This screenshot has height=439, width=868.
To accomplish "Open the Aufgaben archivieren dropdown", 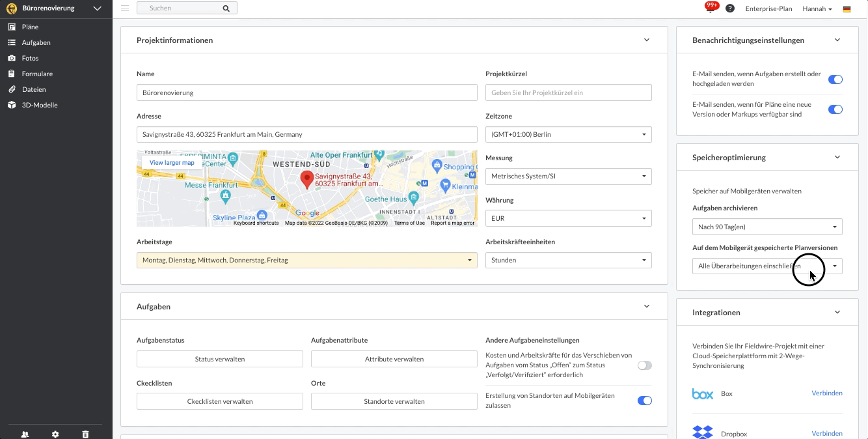I will (x=767, y=227).
